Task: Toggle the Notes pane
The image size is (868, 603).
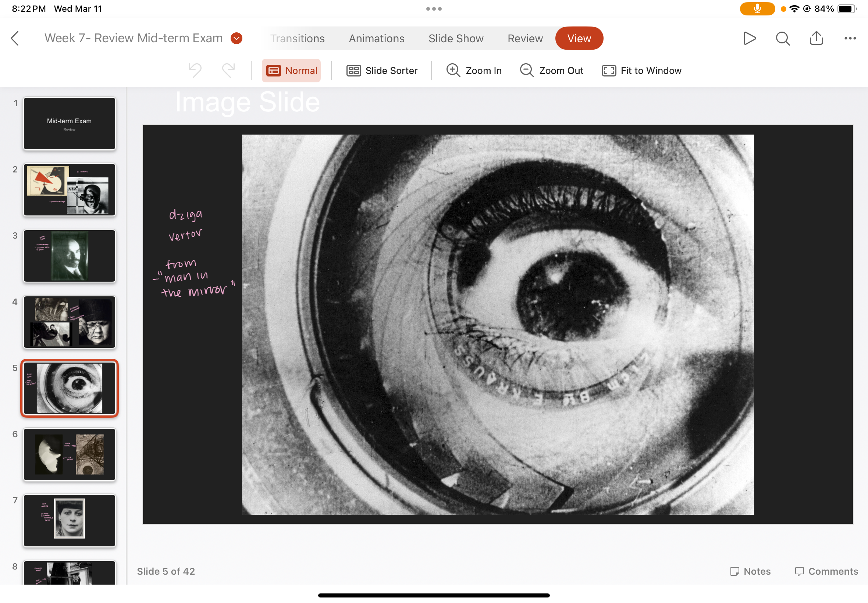Action: (x=750, y=571)
